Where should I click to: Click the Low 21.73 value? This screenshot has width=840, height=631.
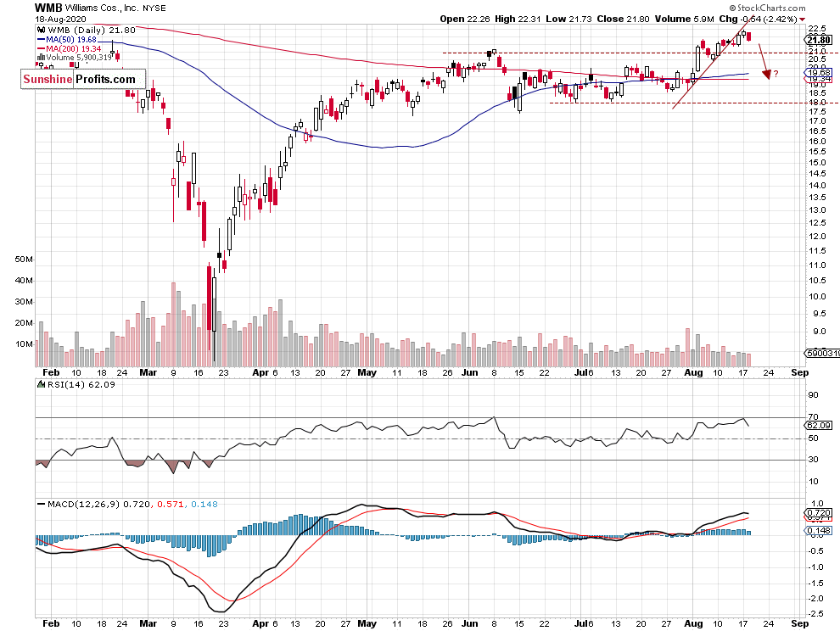tap(568, 19)
